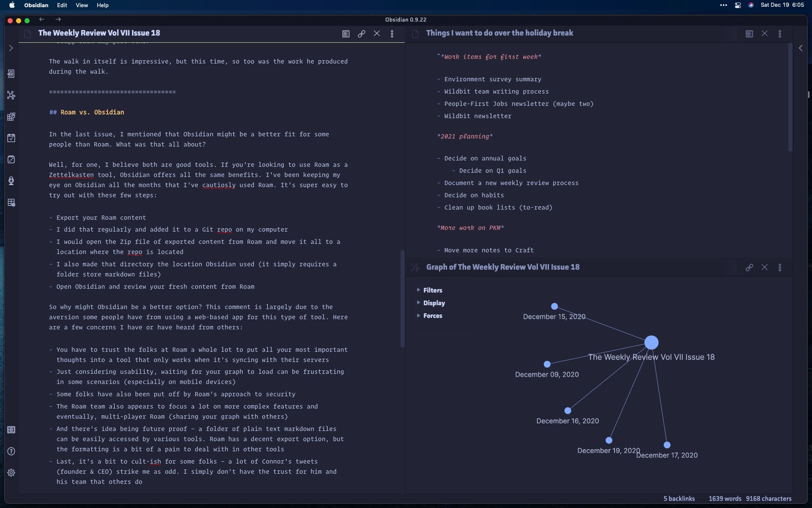Open more options for The Weekly Review pane

(x=392, y=34)
